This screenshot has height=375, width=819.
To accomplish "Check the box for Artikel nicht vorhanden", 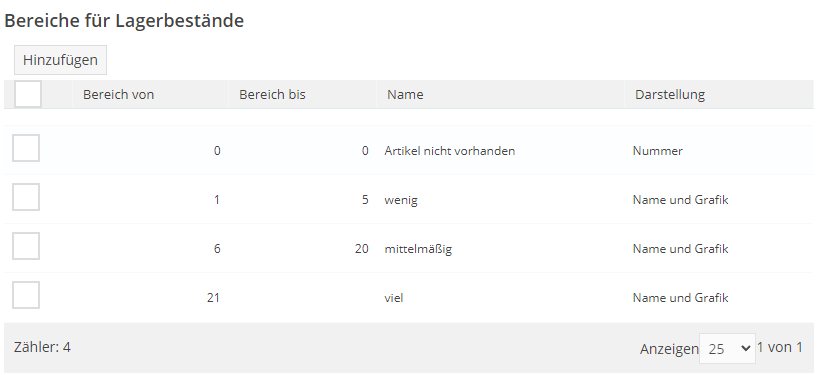I will point(26,148).
